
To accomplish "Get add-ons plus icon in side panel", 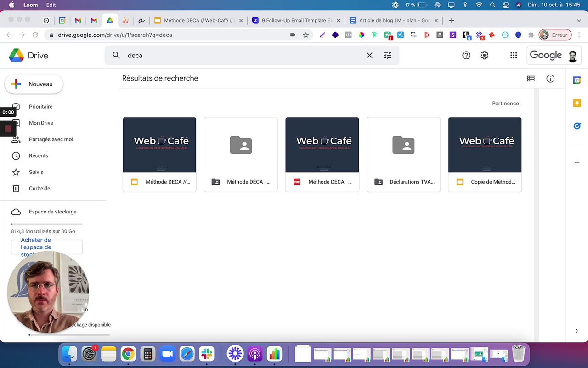I will [577, 162].
